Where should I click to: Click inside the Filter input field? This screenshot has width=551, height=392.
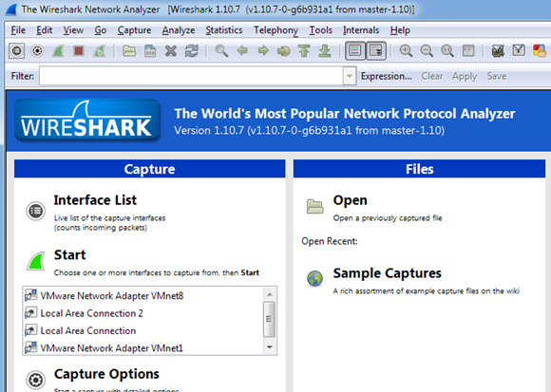click(x=191, y=76)
